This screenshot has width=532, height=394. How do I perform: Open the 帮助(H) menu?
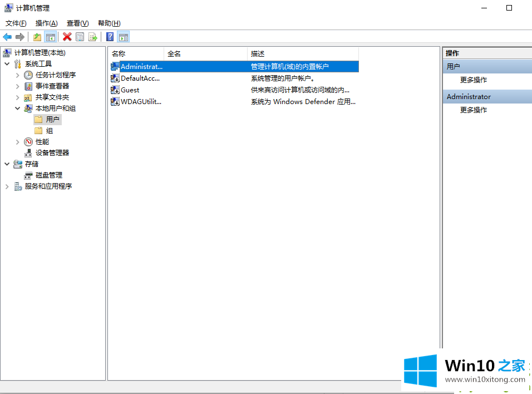pyautogui.click(x=109, y=23)
